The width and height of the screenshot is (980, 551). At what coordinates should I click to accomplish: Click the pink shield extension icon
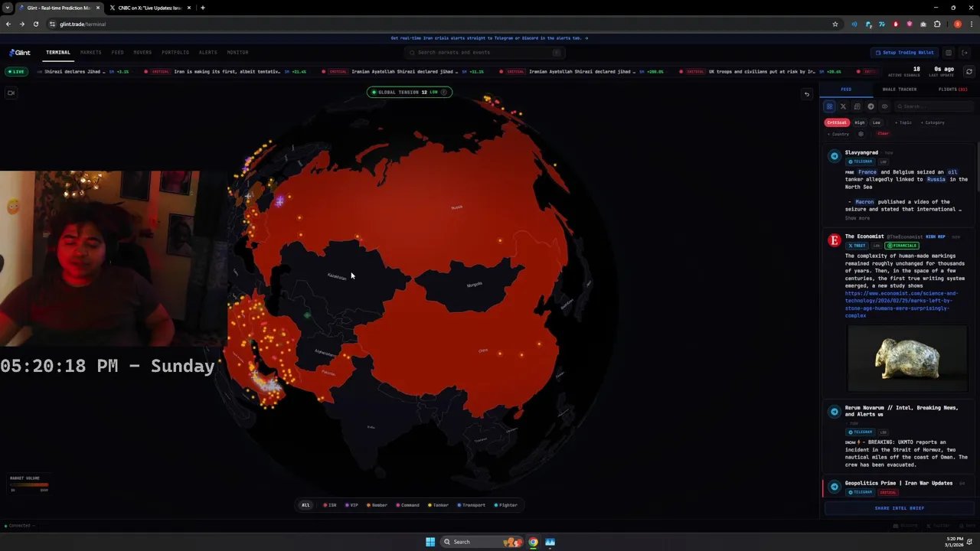[910, 24]
